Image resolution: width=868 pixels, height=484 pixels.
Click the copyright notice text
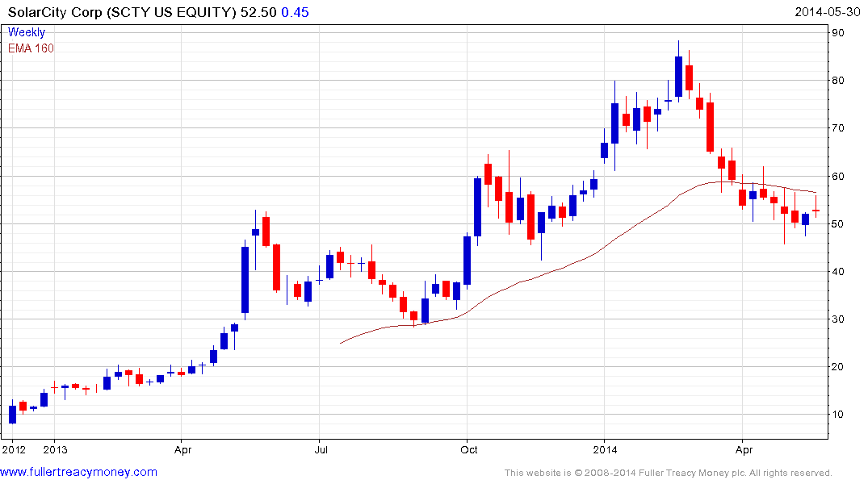pyautogui.click(x=669, y=473)
